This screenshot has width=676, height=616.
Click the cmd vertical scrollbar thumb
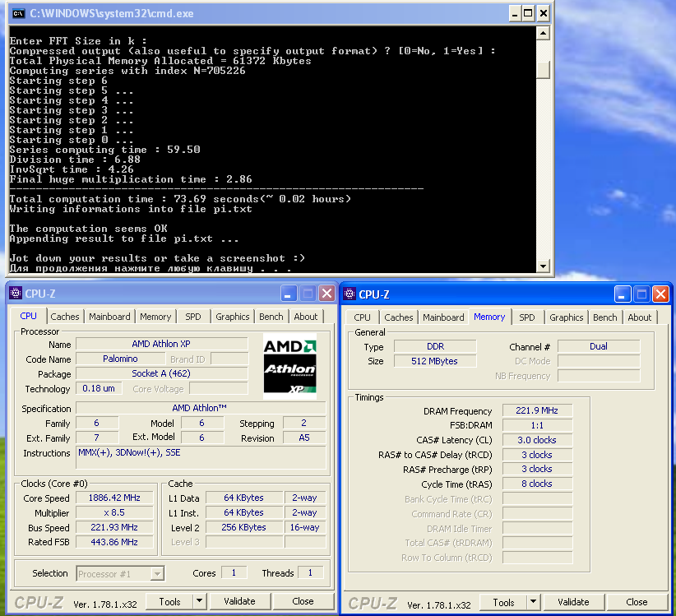(x=544, y=69)
